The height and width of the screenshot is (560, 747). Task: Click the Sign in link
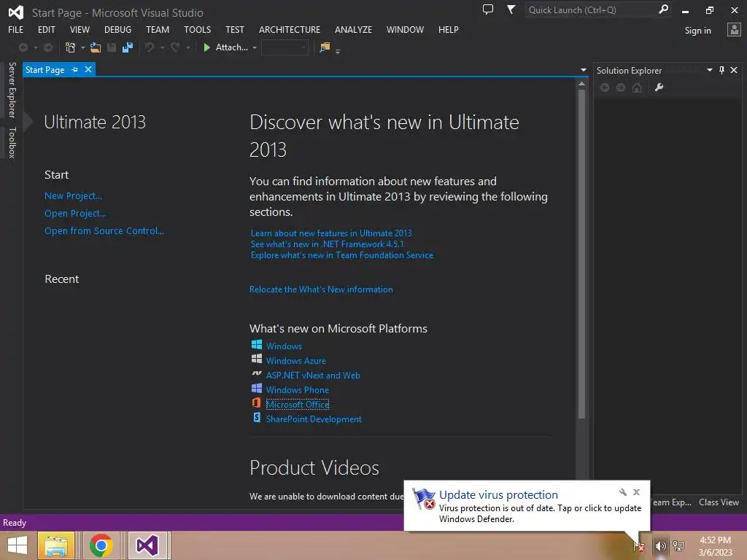[698, 31]
